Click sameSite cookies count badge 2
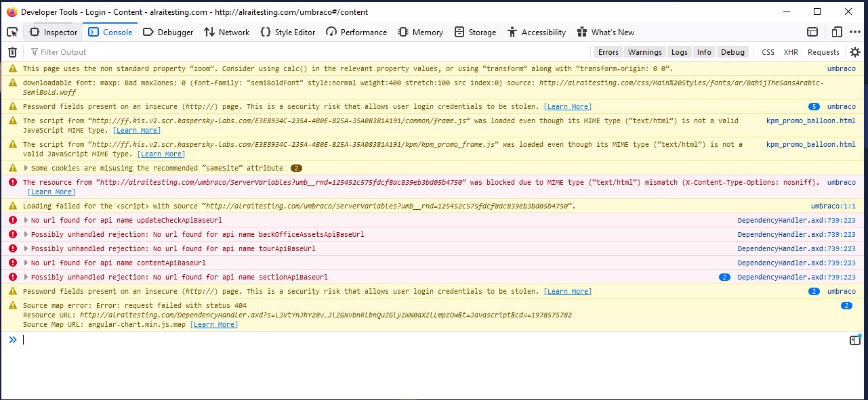 [296, 168]
